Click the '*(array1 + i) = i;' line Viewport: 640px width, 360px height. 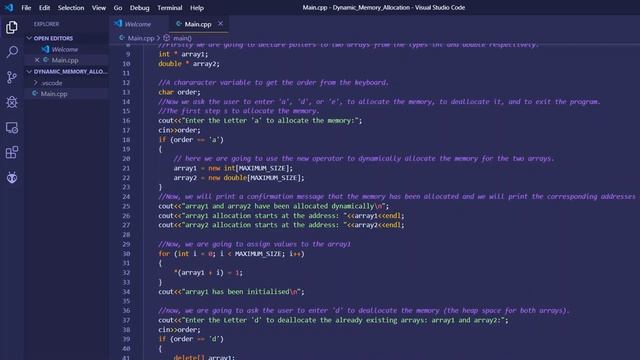[208, 273]
